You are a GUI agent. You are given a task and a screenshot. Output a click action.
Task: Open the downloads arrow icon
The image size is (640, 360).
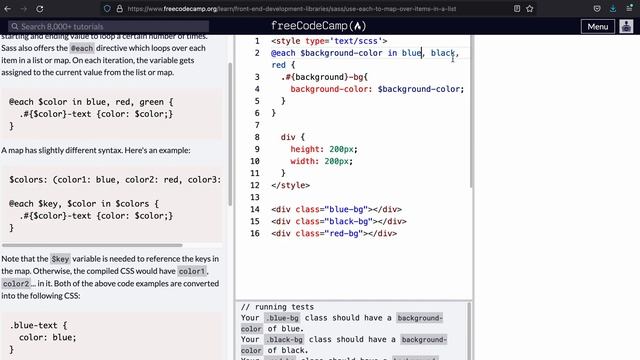click(613, 9)
